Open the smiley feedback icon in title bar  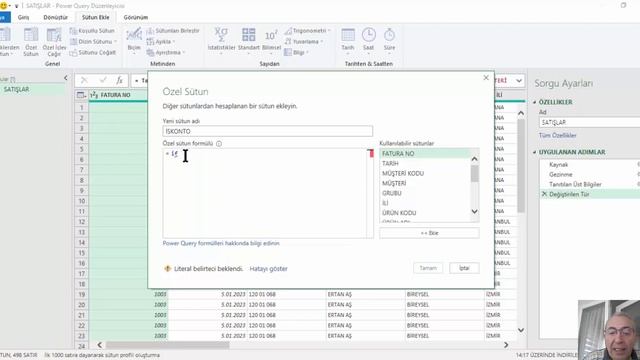(4, 6)
